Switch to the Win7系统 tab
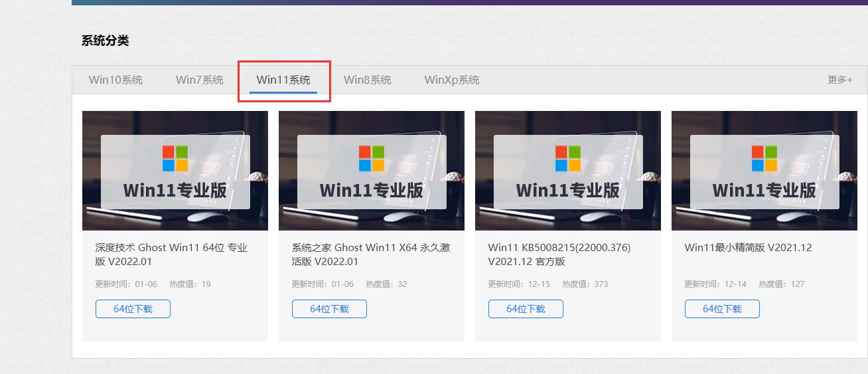Viewport: 868px width, 374px height. (x=200, y=80)
